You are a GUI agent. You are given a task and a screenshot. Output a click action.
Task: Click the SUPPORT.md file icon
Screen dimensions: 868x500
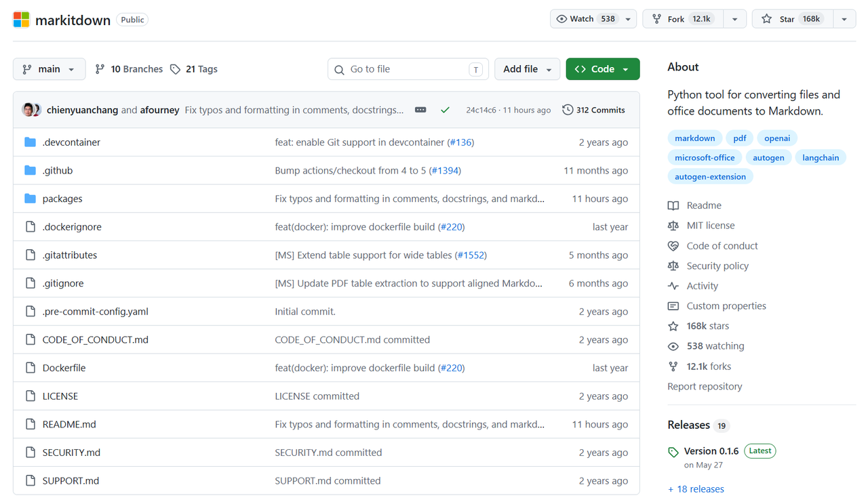(x=30, y=481)
